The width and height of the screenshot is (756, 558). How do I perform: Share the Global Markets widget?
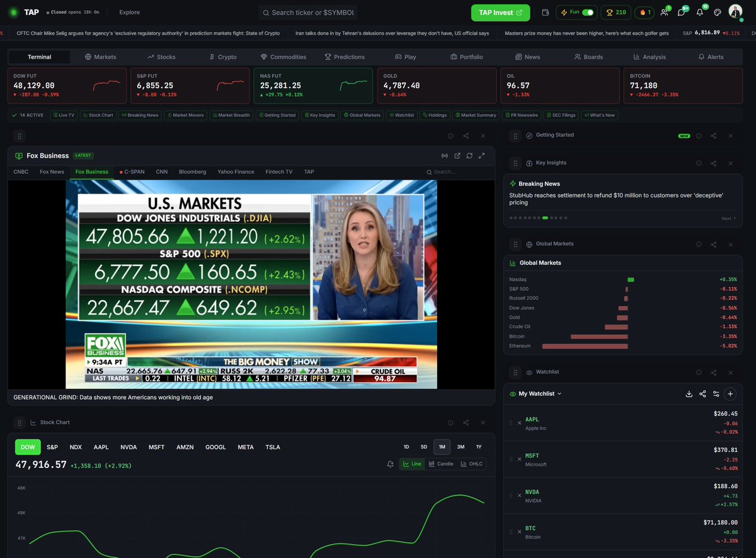point(714,244)
